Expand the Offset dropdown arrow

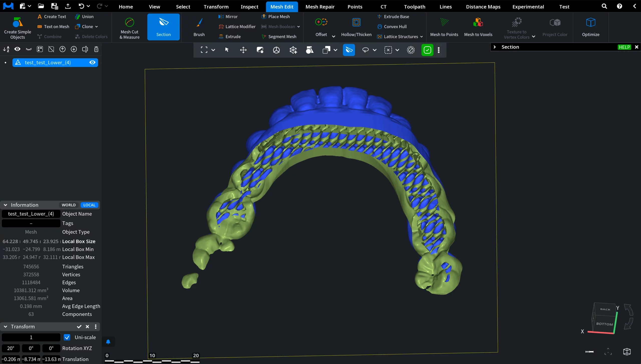(x=333, y=36)
